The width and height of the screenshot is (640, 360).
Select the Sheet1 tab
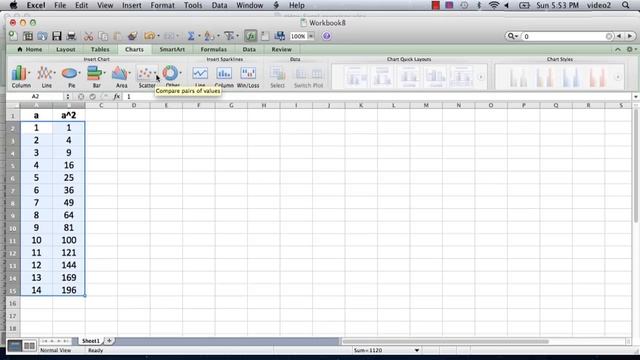pyautogui.click(x=91, y=341)
